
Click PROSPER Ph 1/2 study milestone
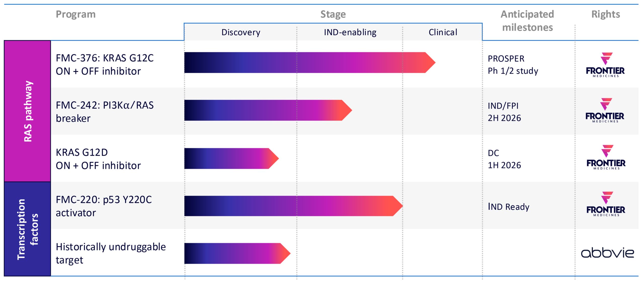pos(513,65)
